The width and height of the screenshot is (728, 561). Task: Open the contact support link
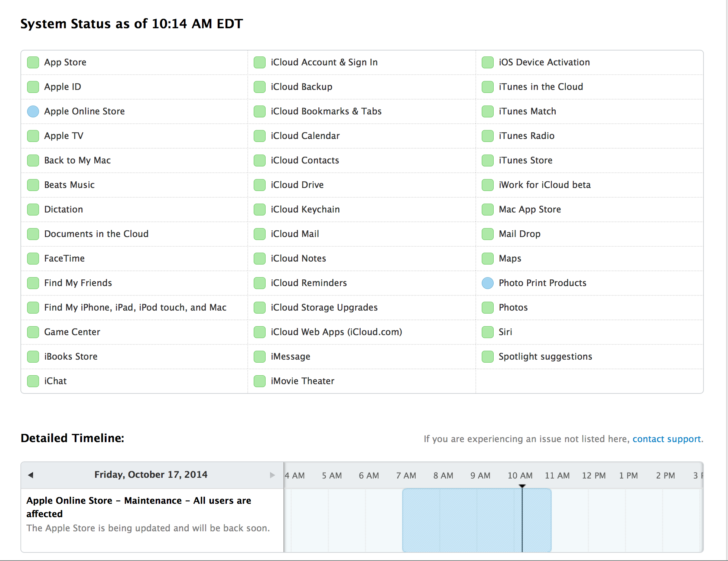(x=667, y=439)
